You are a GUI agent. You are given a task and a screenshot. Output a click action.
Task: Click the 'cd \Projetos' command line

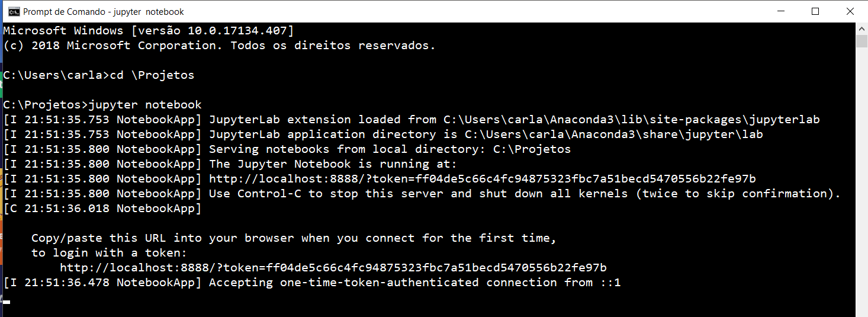pyautogui.click(x=99, y=75)
